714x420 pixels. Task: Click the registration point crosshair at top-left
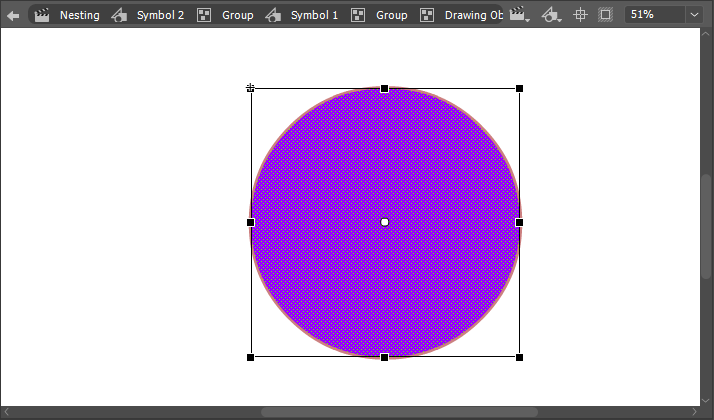coord(250,87)
